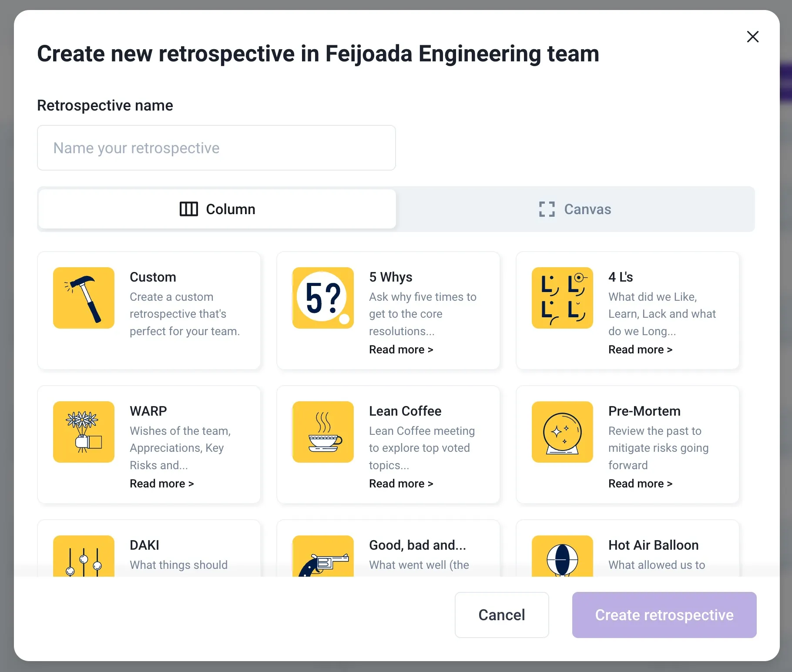Open Read more for Pre-Mortem
The width and height of the screenshot is (792, 672).
pyautogui.click(x=640, y=483)
